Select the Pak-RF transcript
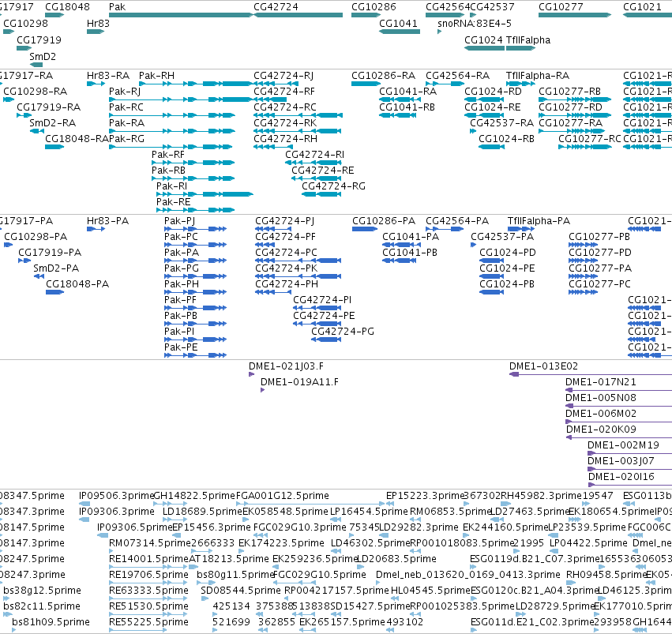 point(193,163)
